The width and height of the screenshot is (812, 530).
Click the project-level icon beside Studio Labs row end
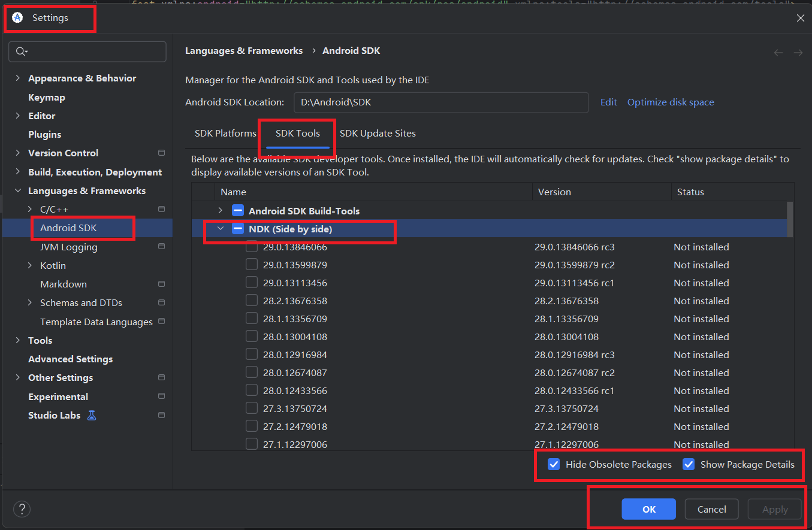pos(161,415)
